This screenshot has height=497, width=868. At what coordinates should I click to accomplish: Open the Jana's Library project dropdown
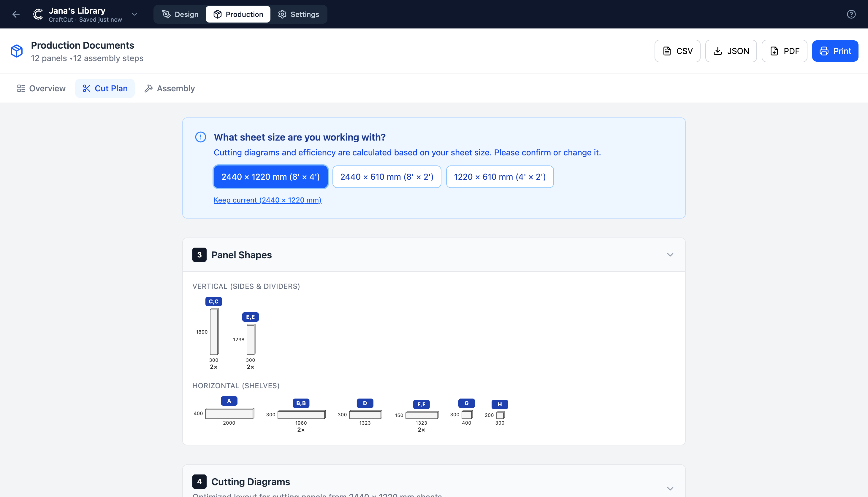134,14
